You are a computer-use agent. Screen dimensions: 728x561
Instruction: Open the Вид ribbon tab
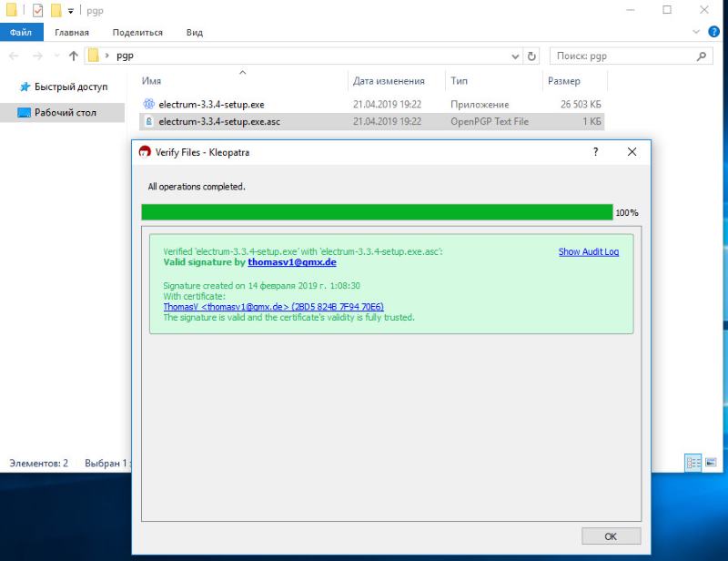(195, 33)
